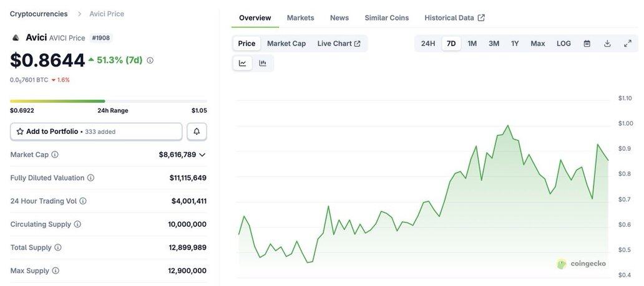Select the 24H time range
The width and height of the screenshot is (644, 286).
[428, 44]
